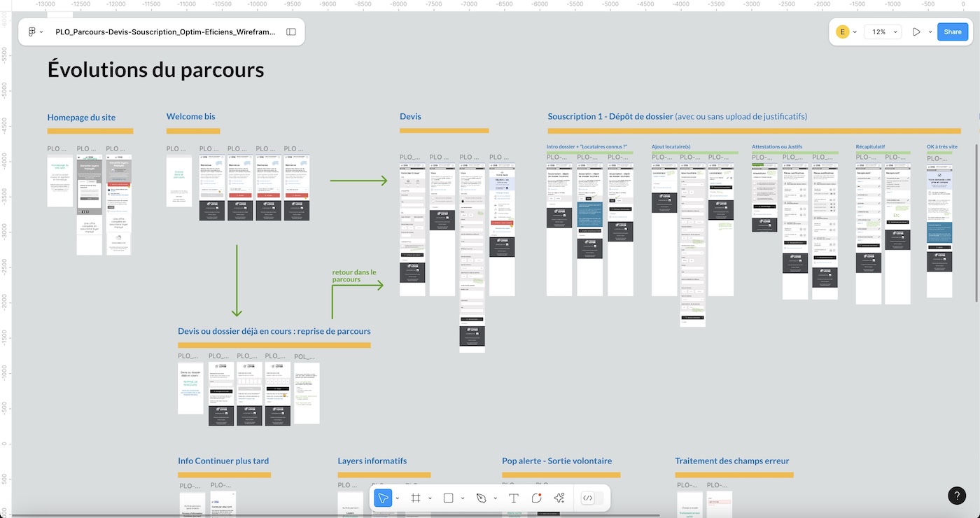Toggle Dev Mode code switch
The width and height of the screenshot is (980, 518).
point(588,498)
